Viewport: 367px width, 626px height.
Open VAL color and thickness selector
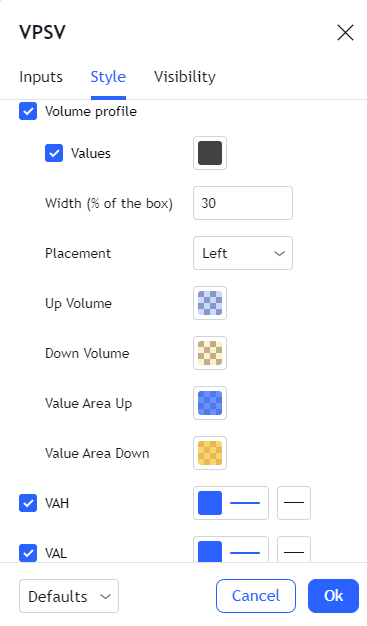coord(231,550)
